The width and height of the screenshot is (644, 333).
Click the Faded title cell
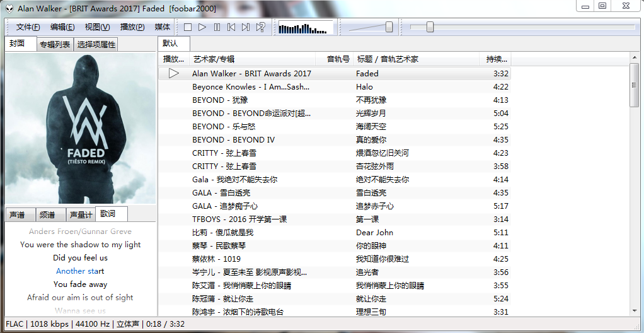367,74
